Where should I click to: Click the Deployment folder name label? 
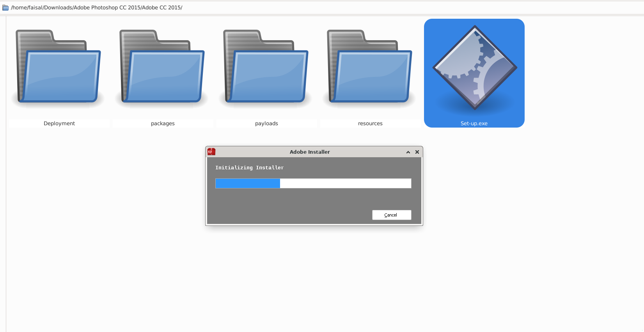tap(59, 123)
